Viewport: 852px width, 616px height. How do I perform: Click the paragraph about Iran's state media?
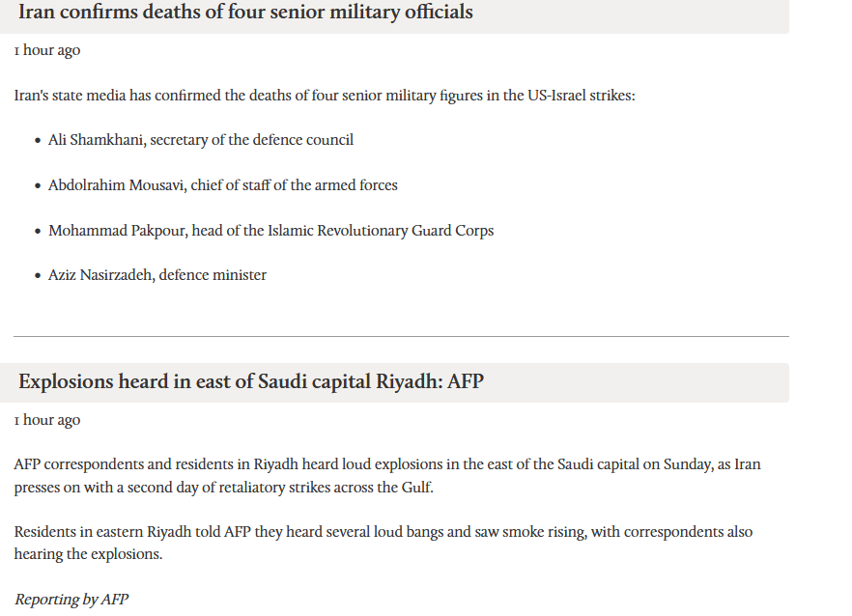325,96
